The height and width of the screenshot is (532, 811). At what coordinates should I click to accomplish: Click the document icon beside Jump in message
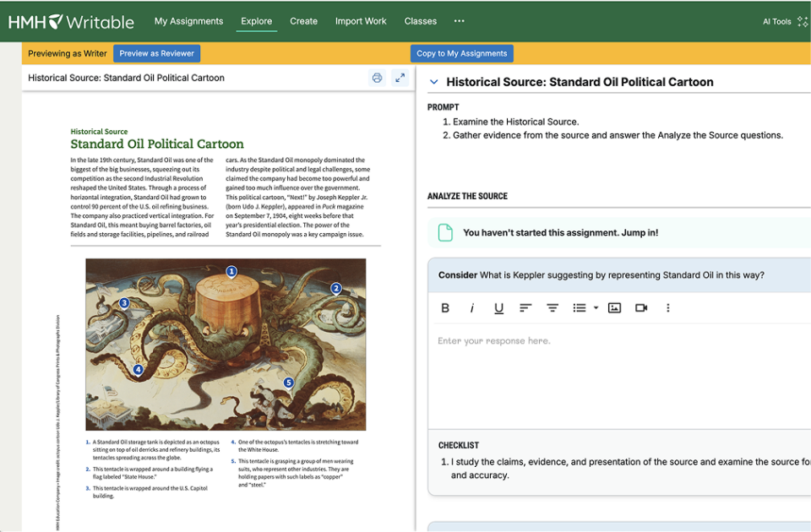point(445,233)
